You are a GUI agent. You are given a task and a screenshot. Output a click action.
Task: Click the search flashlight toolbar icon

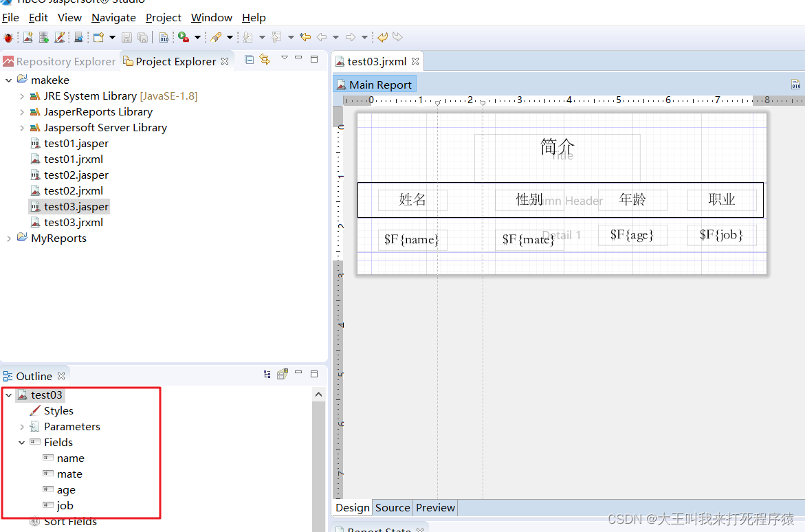tap(216, 37)
